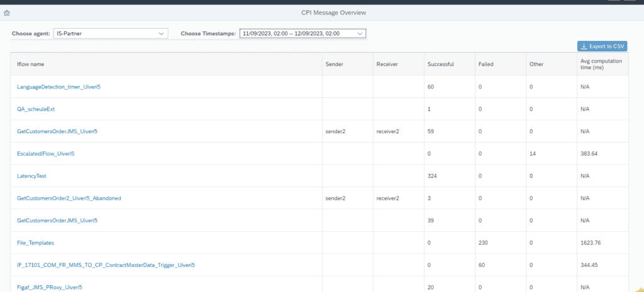
Task: Open the Choose Timestamps dropdown
Action: pyautogui.click(x=303, y=34)
